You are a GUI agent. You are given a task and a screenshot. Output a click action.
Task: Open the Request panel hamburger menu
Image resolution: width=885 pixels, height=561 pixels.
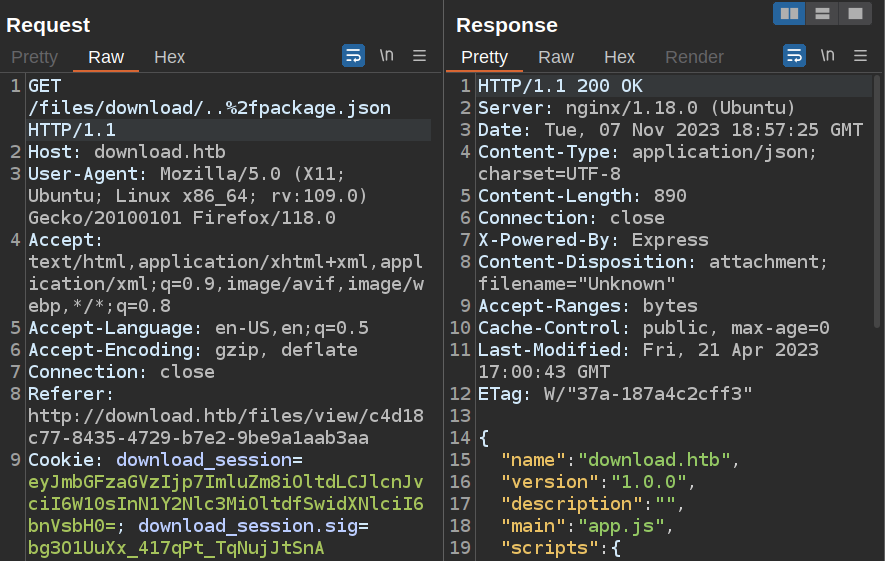[420, 56]
